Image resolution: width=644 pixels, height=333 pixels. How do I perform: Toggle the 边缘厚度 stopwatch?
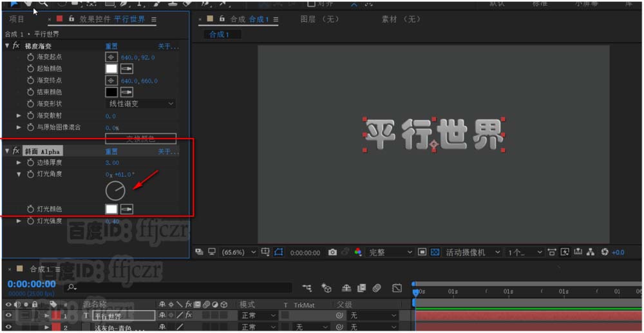pyautogui.click(x=30, y=162)
